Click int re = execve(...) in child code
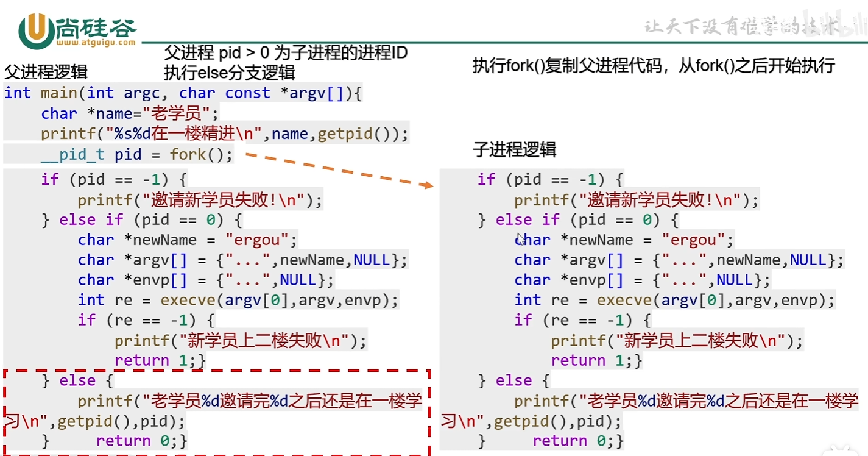The width and height of the screenshot is (868, 456). 675,300
